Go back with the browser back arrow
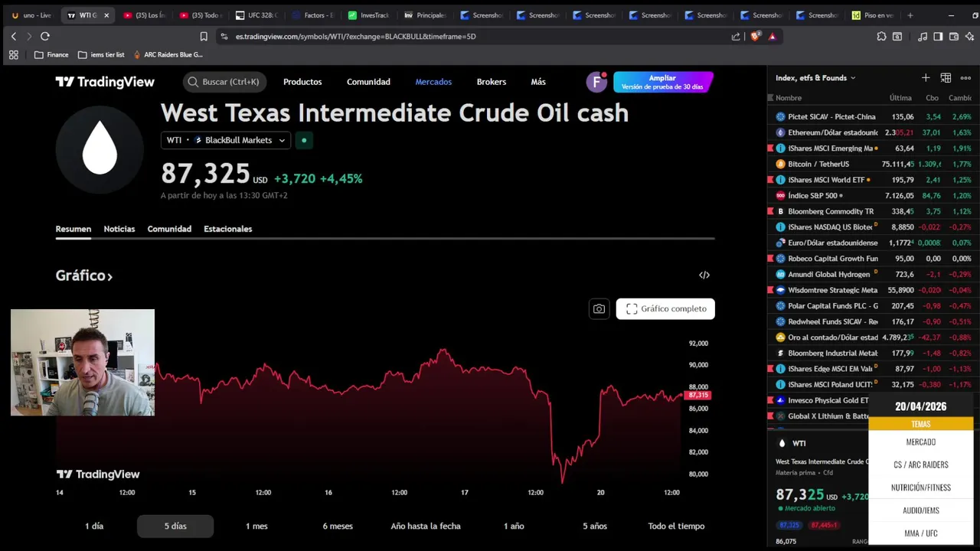Image resolution: width=980 pixels, height=551 pixels. (x=13, y=36)
